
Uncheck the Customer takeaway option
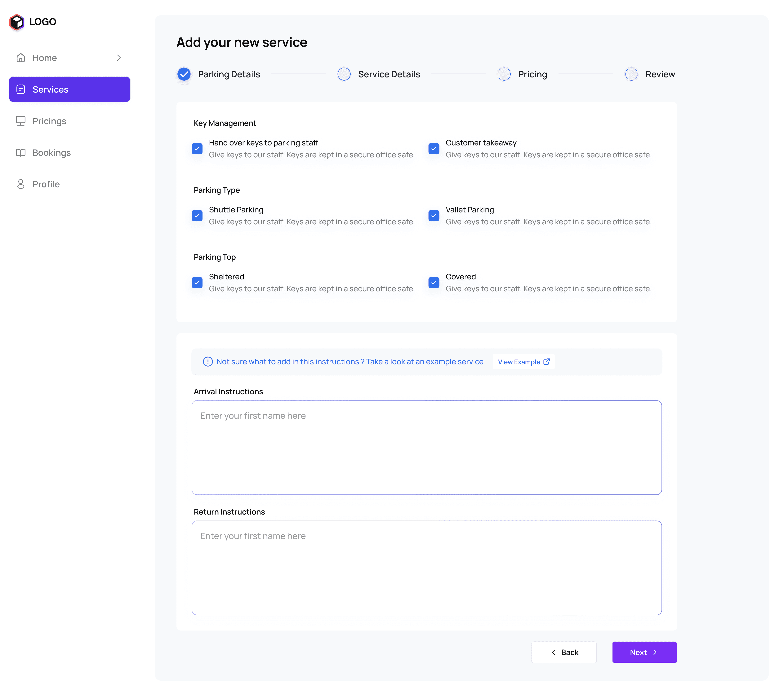click(x=434, y=149)
